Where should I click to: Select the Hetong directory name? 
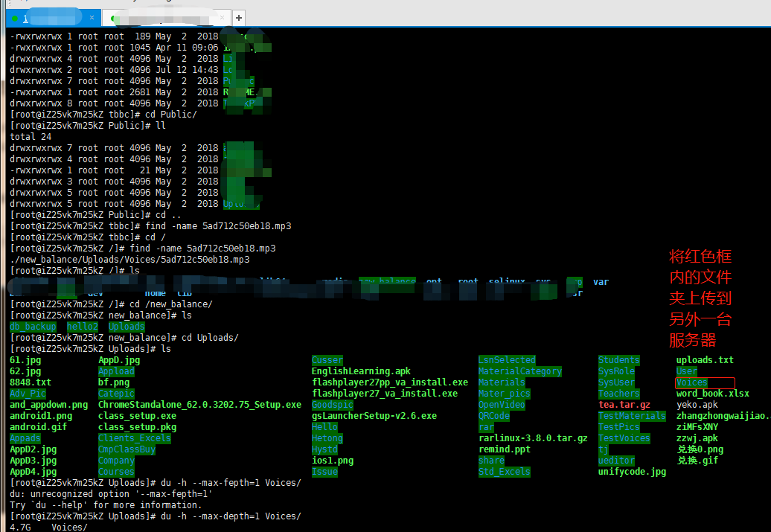click(327, 438)
